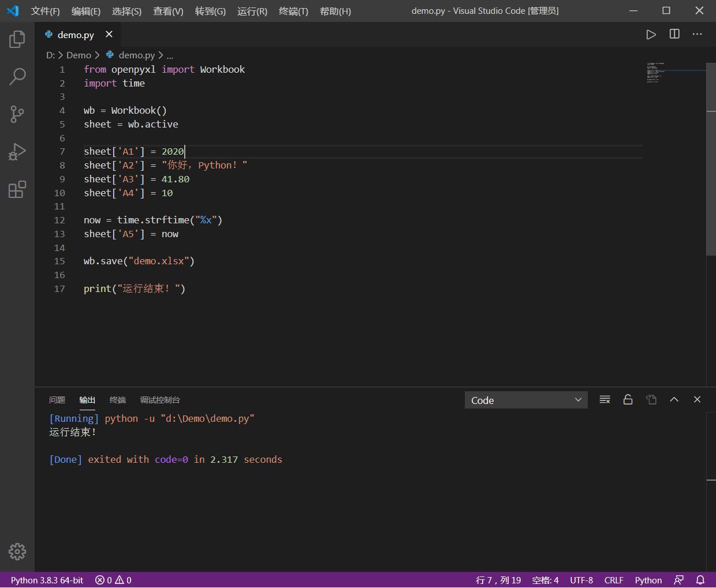The height and width of the screenshot is (588, 716).
Task: Change the UTF-8 file encoding
Action: (x=581, y=580)
